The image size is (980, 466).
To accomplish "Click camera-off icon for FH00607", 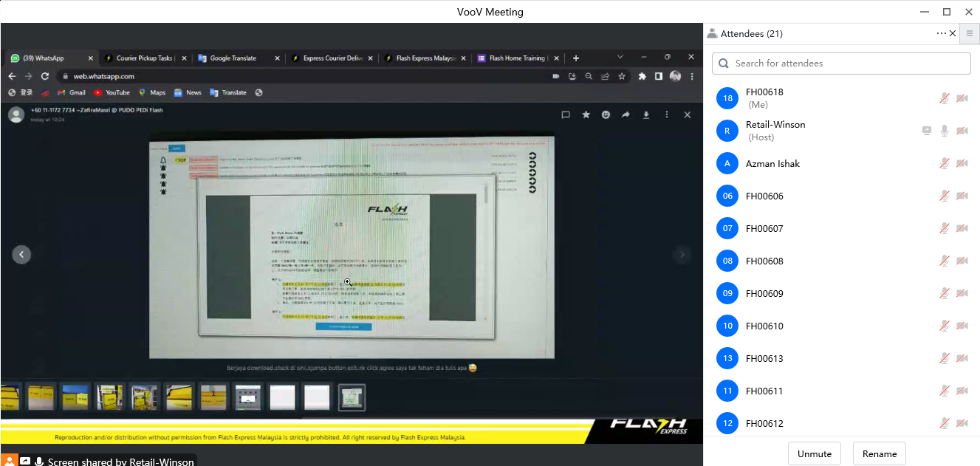I will (x=962, y=228).
